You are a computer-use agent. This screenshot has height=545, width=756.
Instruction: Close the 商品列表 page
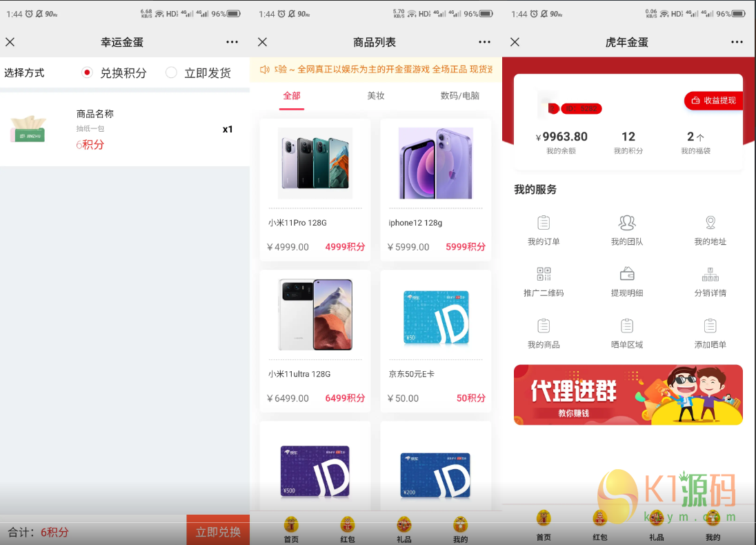pos(262,42)
